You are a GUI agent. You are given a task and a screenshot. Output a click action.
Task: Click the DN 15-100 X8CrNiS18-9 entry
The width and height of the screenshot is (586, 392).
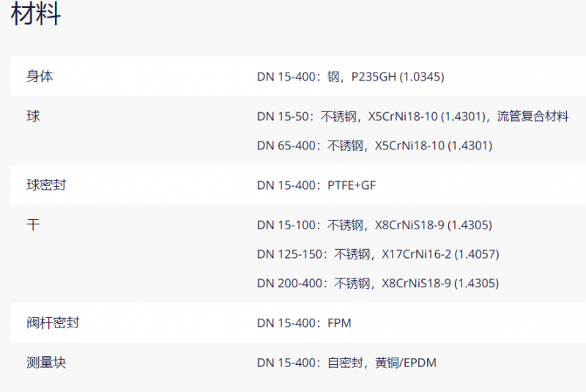374,225
